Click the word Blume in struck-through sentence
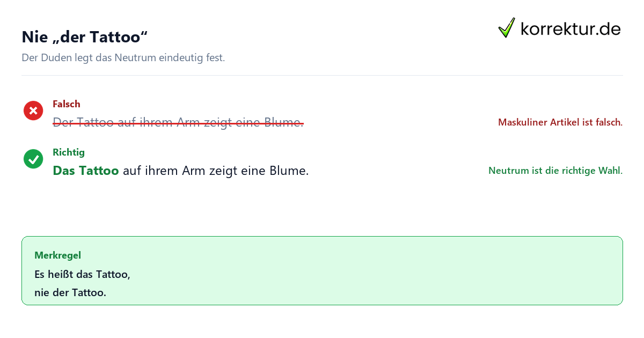Viewport: 644px width, 338px height. tap(284, 123)
